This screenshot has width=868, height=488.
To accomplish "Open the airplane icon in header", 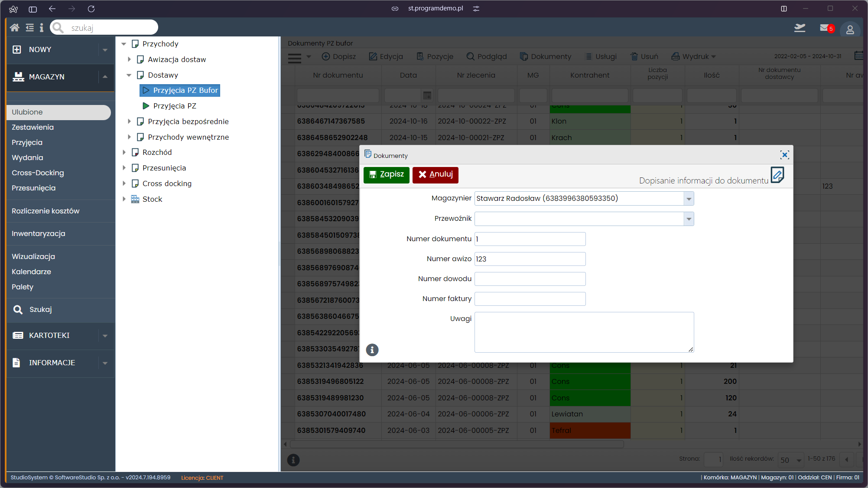I will (800, 28).
